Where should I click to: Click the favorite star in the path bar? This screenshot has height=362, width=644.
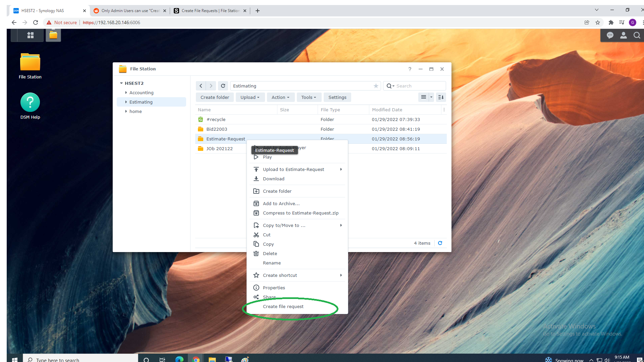coord(376,86)
